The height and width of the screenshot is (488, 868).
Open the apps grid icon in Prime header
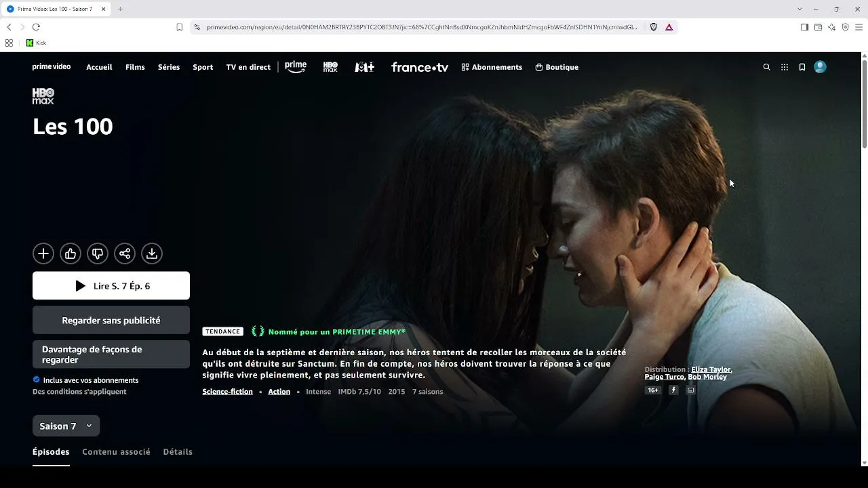785,67
